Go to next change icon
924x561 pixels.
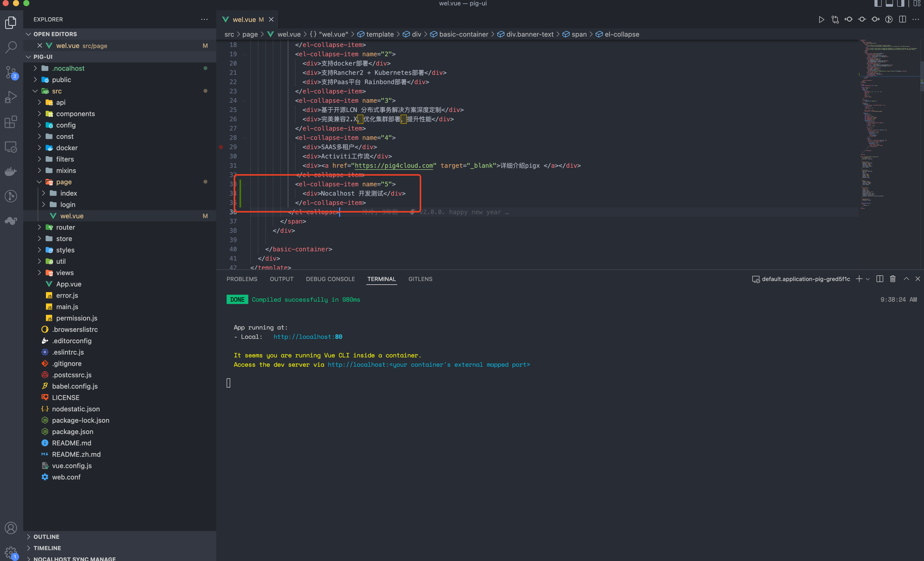tap(875, 20)
